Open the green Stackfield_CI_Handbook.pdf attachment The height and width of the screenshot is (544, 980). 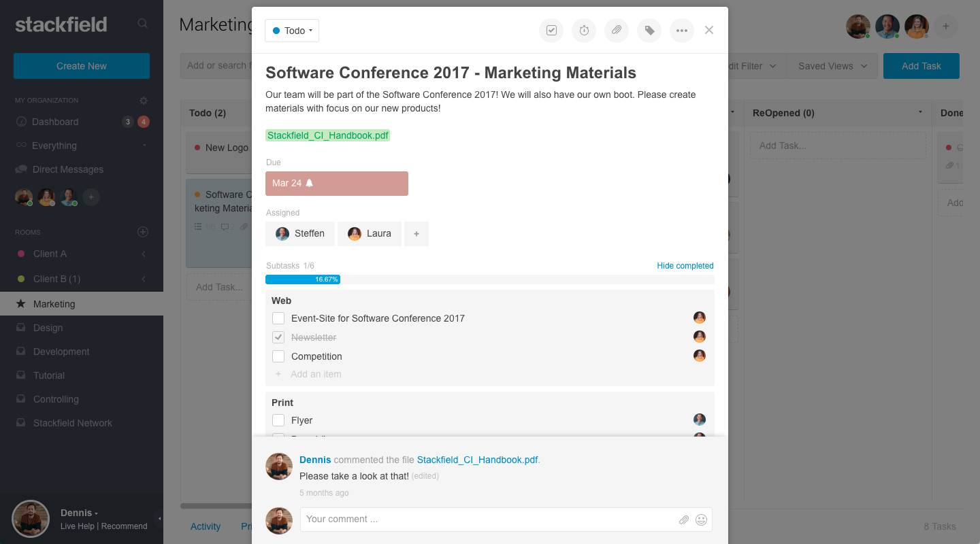coord(328,135)
